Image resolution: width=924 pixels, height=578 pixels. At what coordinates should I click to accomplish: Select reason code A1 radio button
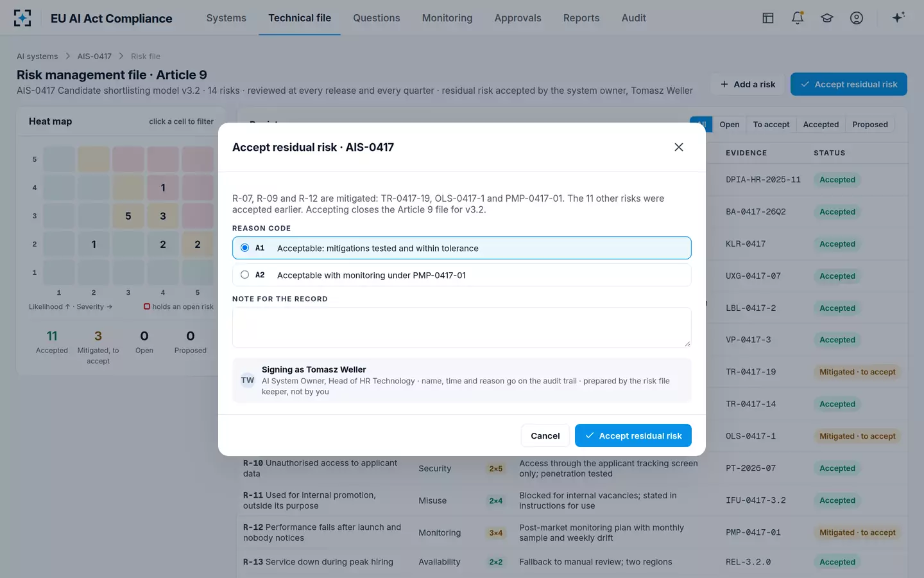(x=244, y=248)
